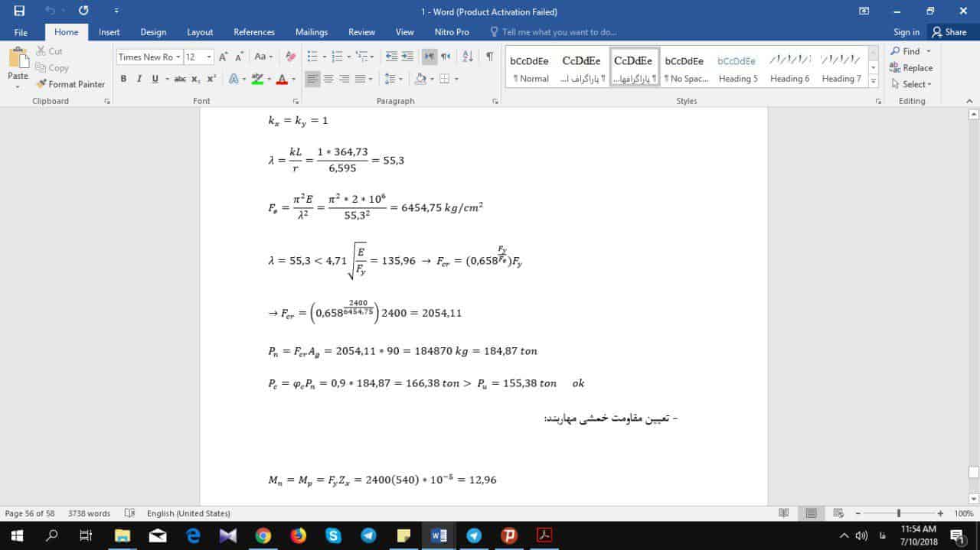980x550 pixels.
Task: Click the 3738 words count in status bar
Action: click(x=89, y=513)
